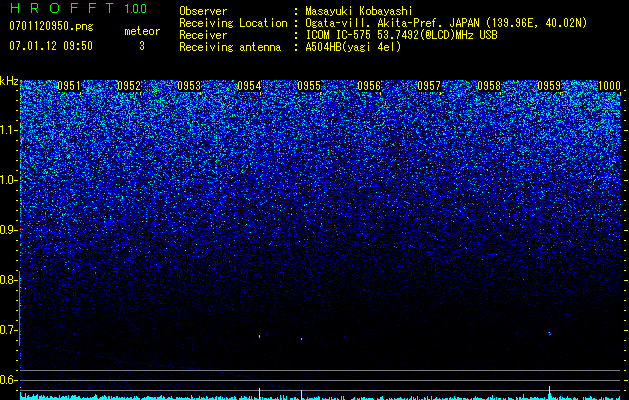This screenshot has width=629, height=400.
Task: Click the A504HB(yagi 4el) antenna text
Action: click(x=353, y=47)
